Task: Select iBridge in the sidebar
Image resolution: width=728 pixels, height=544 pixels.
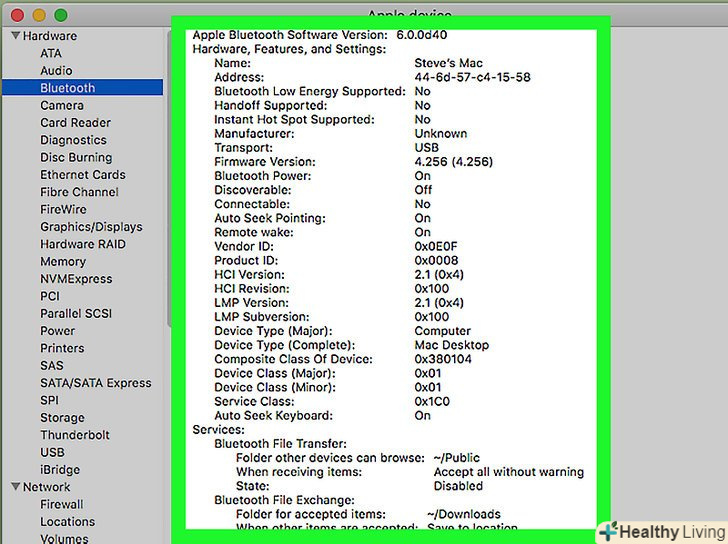Action: pos(60,470)
